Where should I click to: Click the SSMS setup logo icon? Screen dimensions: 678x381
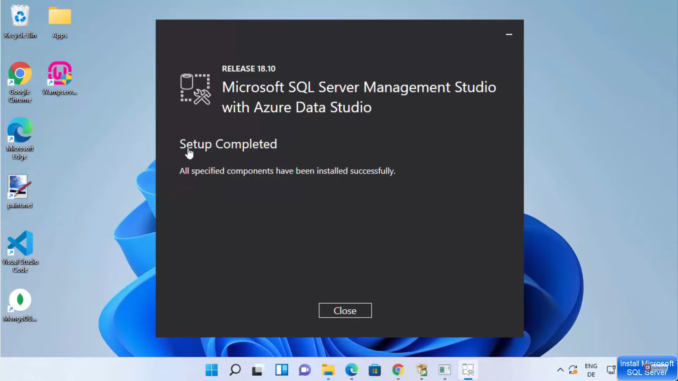coord(195,89)
